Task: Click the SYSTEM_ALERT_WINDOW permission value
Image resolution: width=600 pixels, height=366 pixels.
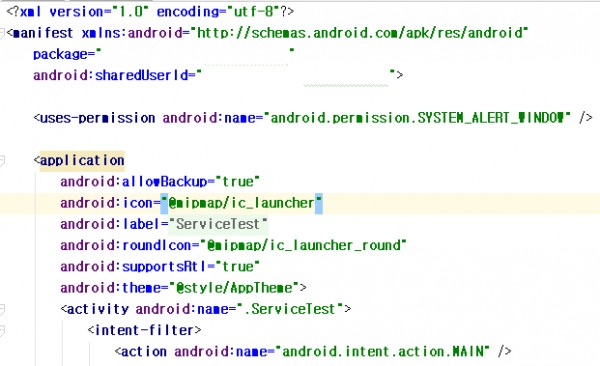Action: point(417,118)
